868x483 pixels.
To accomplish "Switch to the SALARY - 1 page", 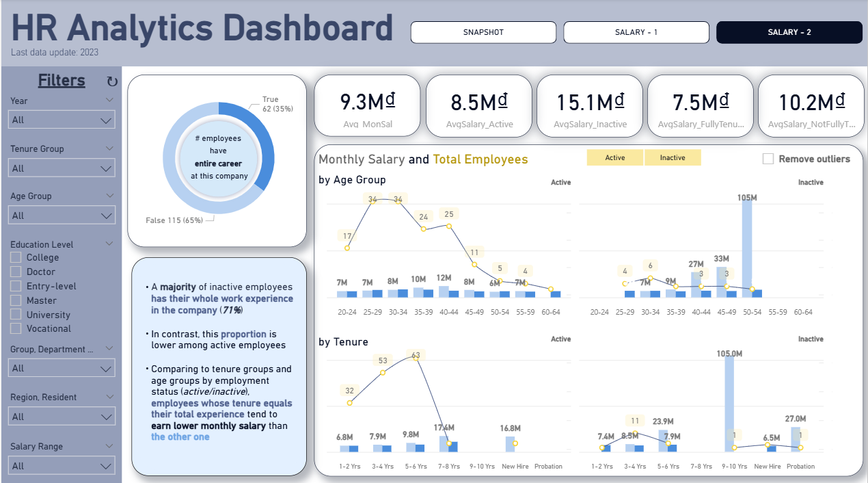I will (636, 32).
